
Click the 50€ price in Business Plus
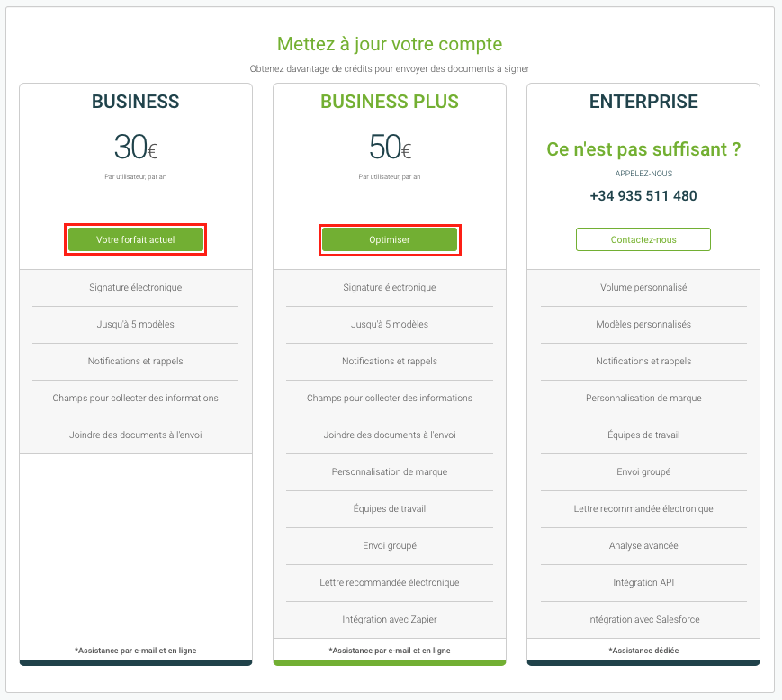pyautogui.click(x=390, y=147)
